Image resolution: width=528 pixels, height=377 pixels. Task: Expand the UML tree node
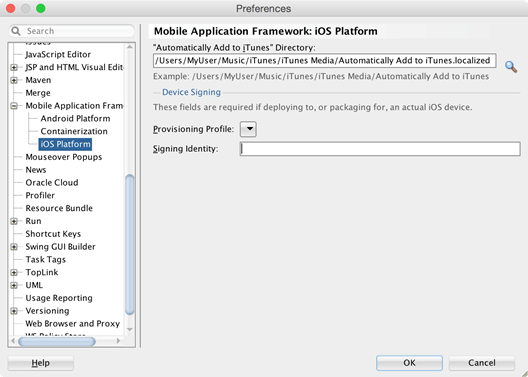pos(14,285)
